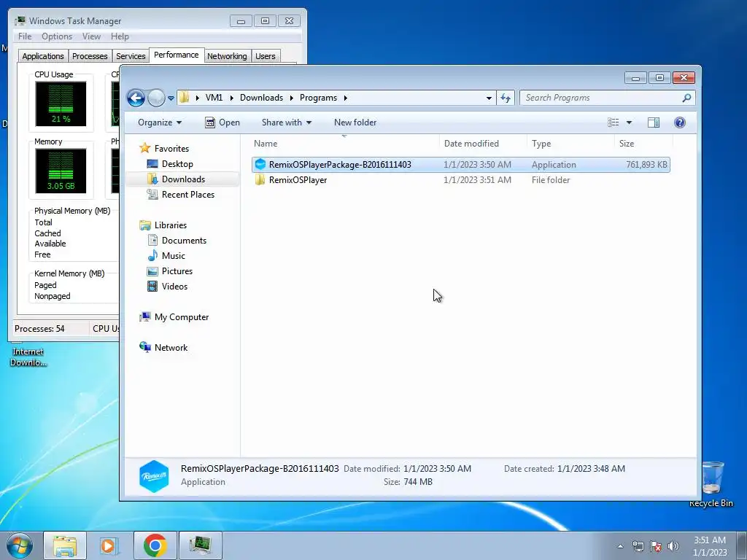Open Explorer help icon
The height and width of the screenshot is (560, 747).
click(x=680, y=122)
